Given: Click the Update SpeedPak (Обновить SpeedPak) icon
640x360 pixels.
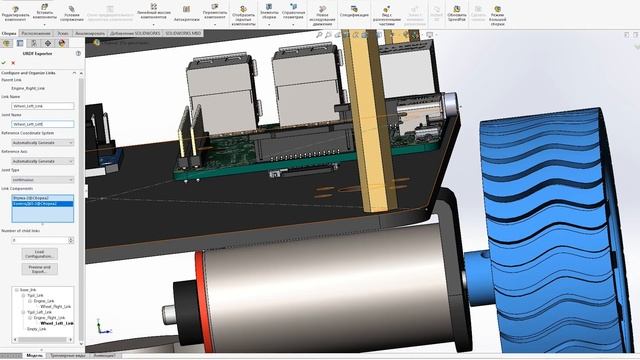Looking at the screenshot, I should click(x=457, y=9).
